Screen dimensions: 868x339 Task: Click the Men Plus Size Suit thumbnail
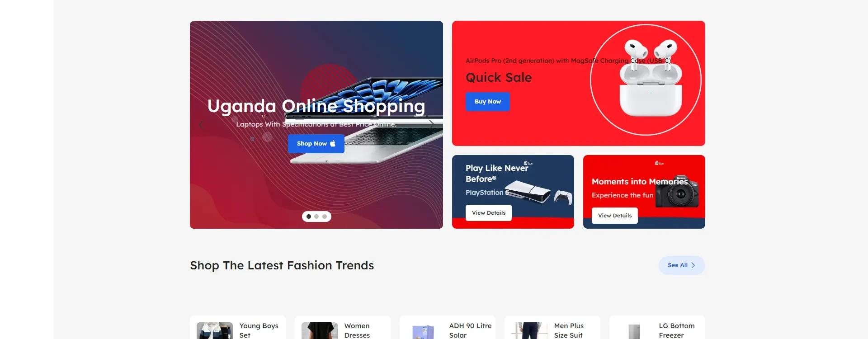tap(529, 331)
